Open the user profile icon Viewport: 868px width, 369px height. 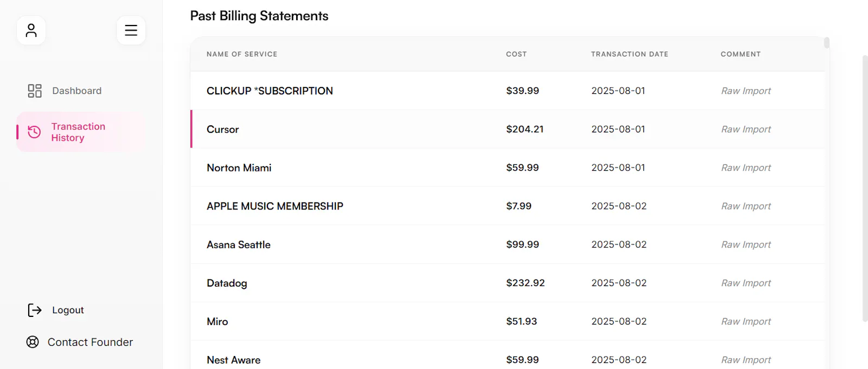click(31, 30)
